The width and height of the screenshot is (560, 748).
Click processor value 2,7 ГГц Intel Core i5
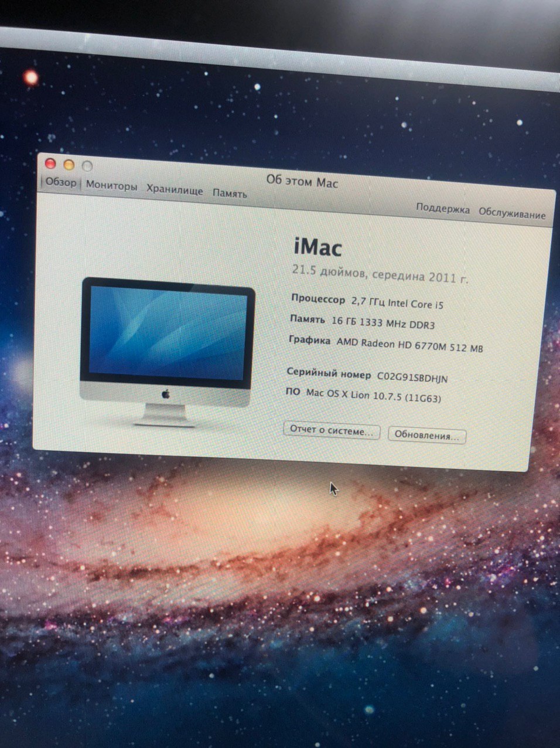(397, 303)
